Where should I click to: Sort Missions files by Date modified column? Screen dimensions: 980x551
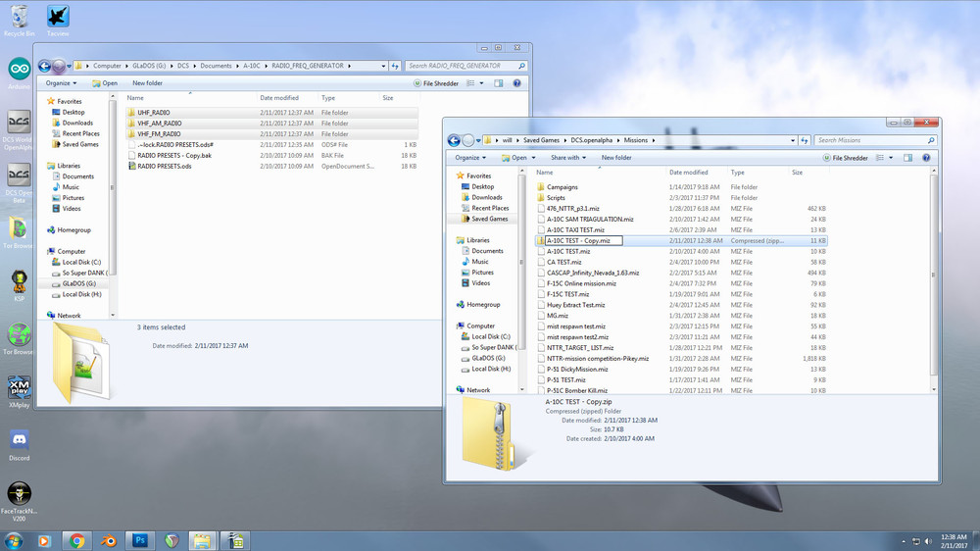coord(687,173)
